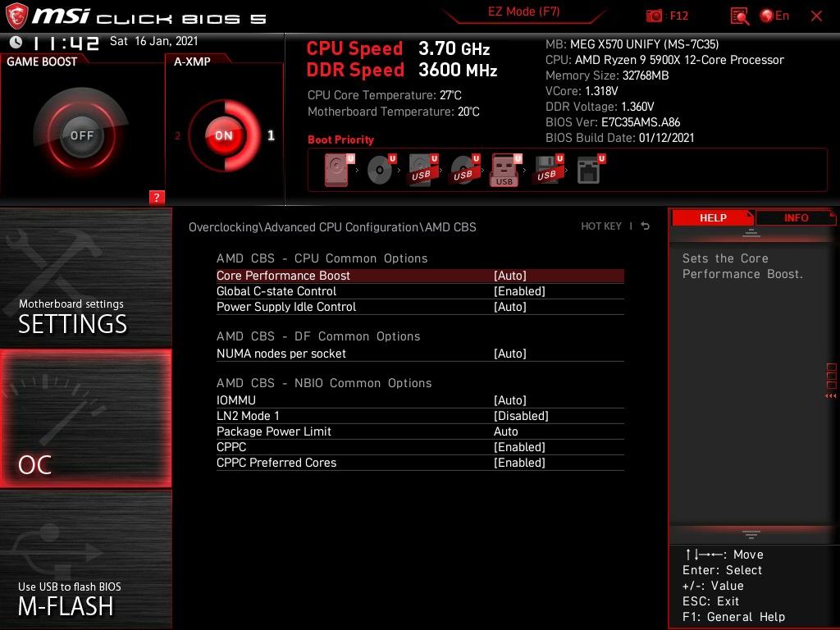840x630 pixels.
Task: Open Power Supply Idle Control [Auto] dropdown
Action: [x=510, y=307]
